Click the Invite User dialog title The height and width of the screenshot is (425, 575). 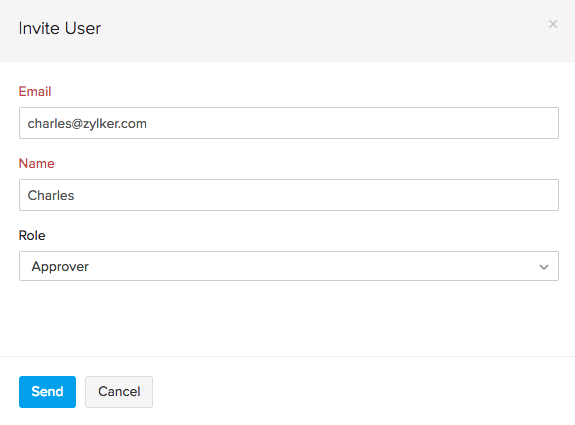(x=60, y=28)
